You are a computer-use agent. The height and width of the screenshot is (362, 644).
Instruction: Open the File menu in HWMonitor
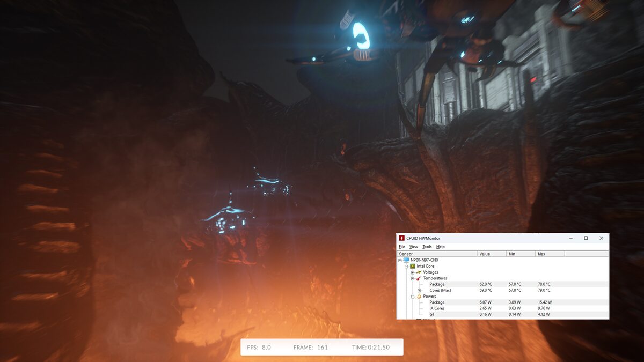(x=402, y=247)
